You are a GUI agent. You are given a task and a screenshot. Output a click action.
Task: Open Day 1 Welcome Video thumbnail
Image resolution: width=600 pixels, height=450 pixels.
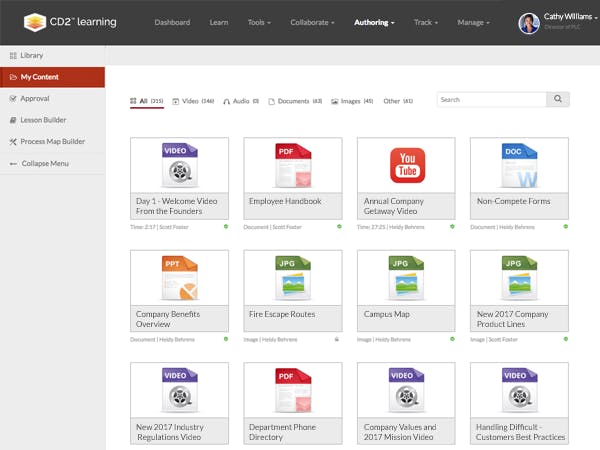click(179, 165)
